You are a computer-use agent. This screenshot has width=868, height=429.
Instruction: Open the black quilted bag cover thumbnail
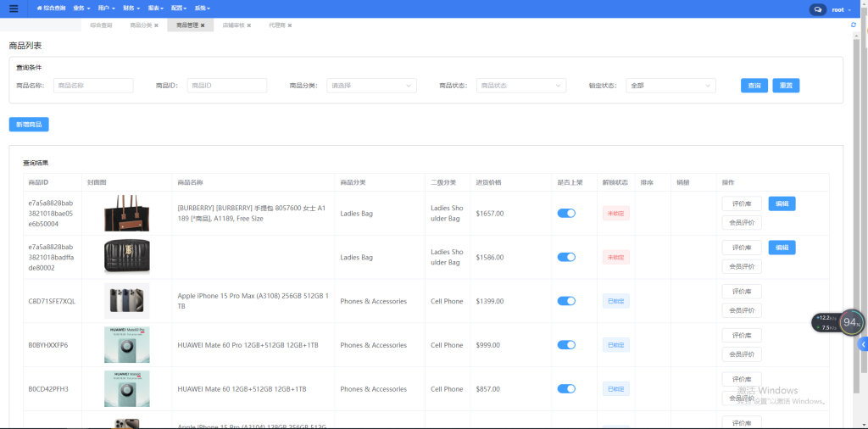click(127, 257)
